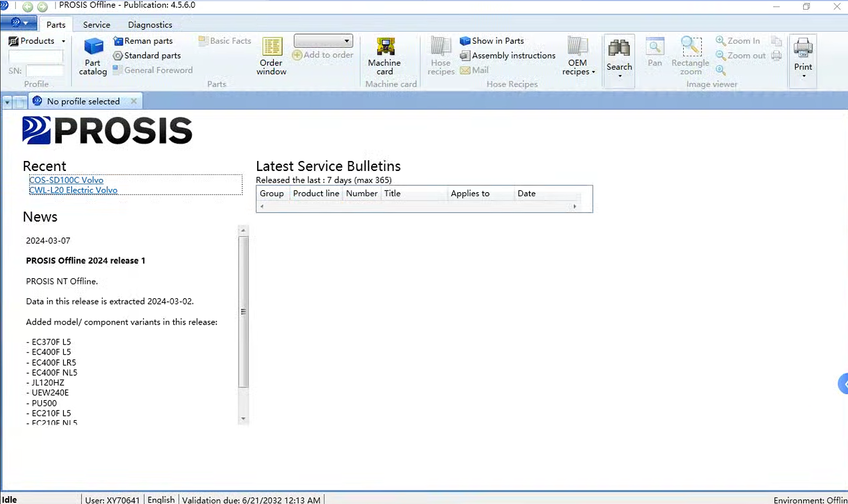This screenshot has width=848, height=504.
Task: Click the PROSIS logo
Action: [x=107, y=130]
